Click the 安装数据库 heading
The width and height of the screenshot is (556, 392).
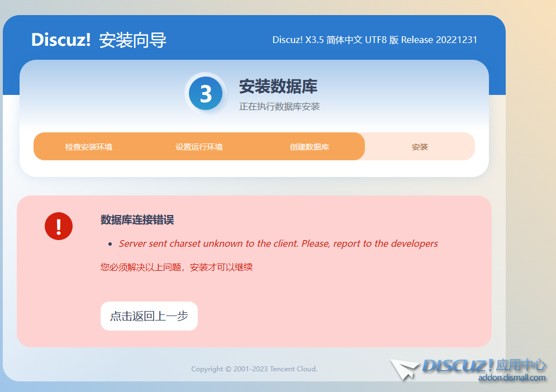click(x=278, y=87)
